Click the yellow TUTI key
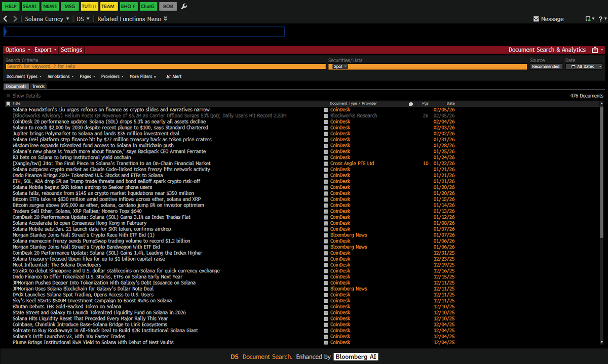This screenshot has width=608, height=364. coord(89,7)
